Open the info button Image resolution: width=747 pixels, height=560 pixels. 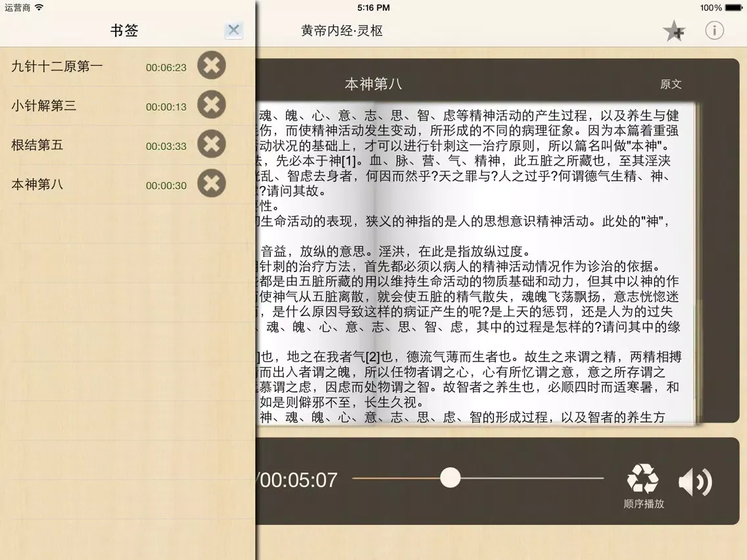[x=714, y=30]
